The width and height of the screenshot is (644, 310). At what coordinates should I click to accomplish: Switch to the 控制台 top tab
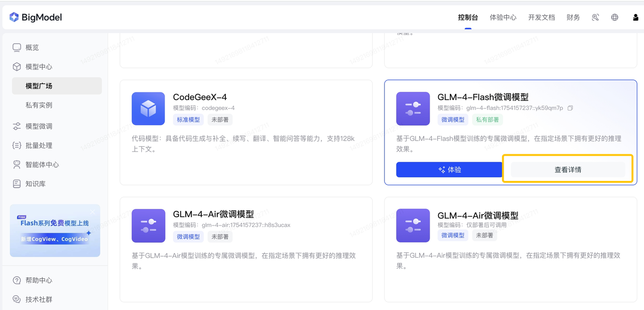[468, 17]
